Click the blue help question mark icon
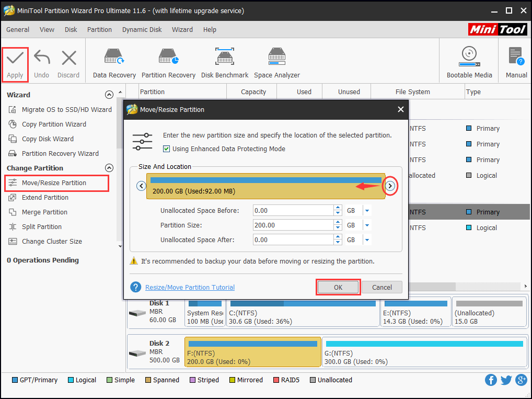Viewport: 532px width, 399px height. pos(136,287)
